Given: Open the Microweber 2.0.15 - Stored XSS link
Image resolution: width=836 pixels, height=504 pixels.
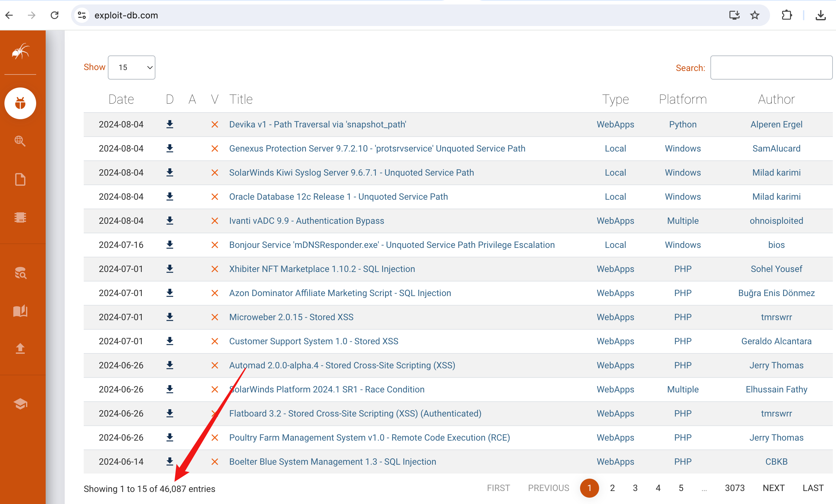Looking at the screenshot, I should pyautogui.click(x=291, y=317).
